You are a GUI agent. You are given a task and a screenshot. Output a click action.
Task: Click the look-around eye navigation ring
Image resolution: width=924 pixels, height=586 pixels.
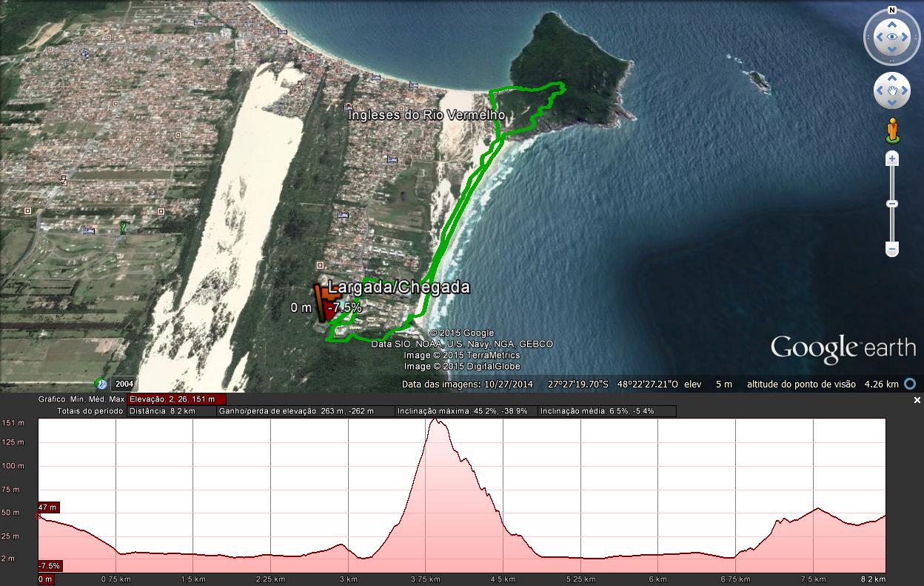[x=891, y=36]
